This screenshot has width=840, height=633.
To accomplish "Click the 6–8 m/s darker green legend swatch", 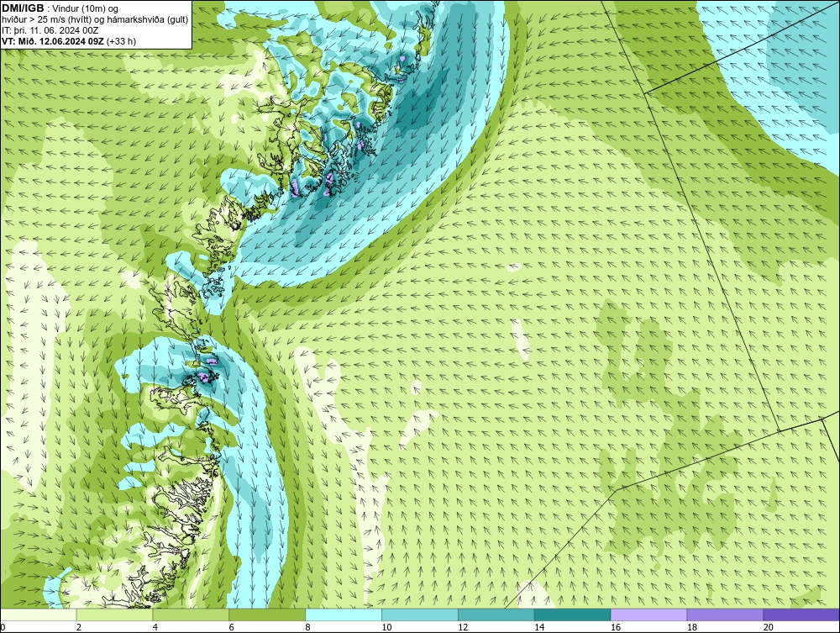I will (x=267, y=615).
